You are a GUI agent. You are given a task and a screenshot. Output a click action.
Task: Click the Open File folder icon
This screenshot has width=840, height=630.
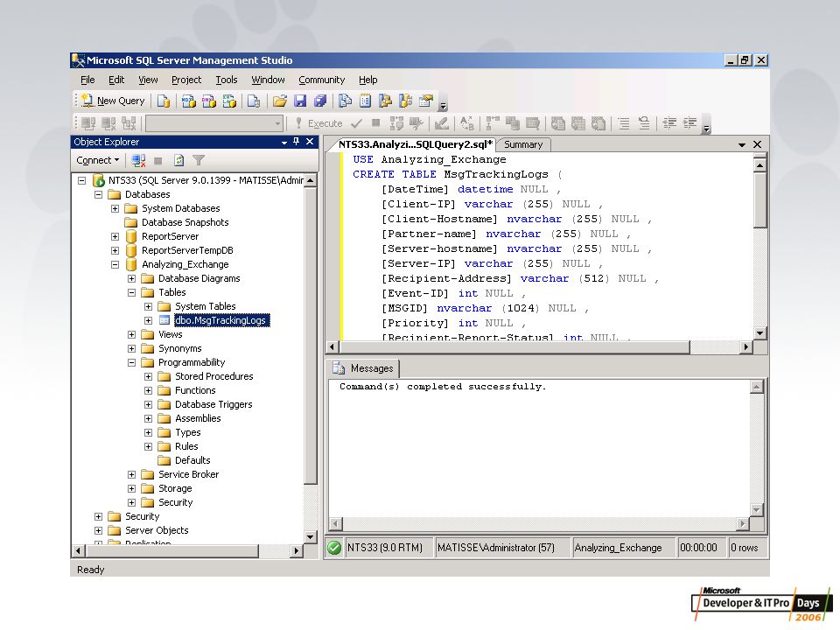click(x=280, y=101)
